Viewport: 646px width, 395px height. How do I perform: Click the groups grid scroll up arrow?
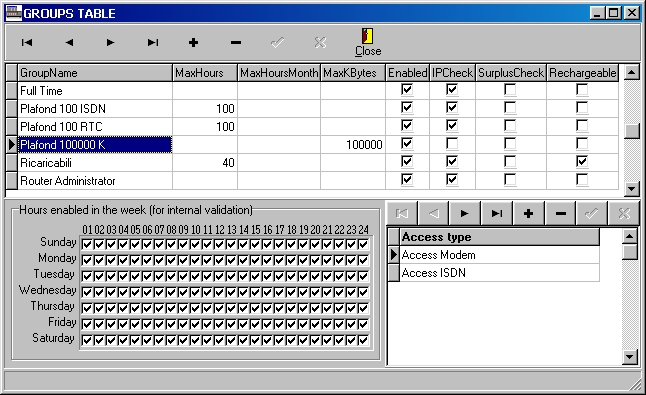tap(632, 72)
